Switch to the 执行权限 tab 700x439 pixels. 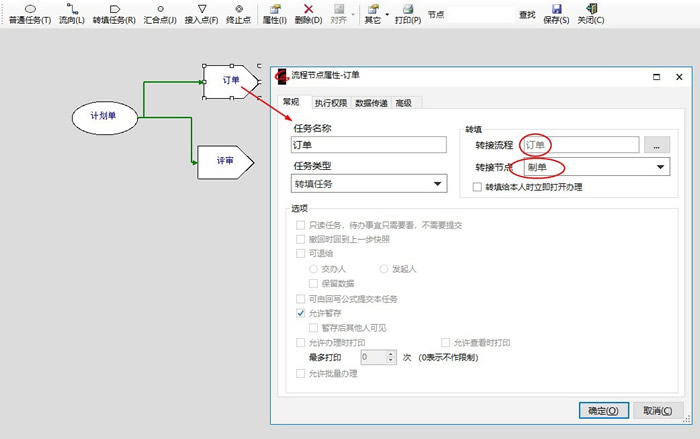331,102
